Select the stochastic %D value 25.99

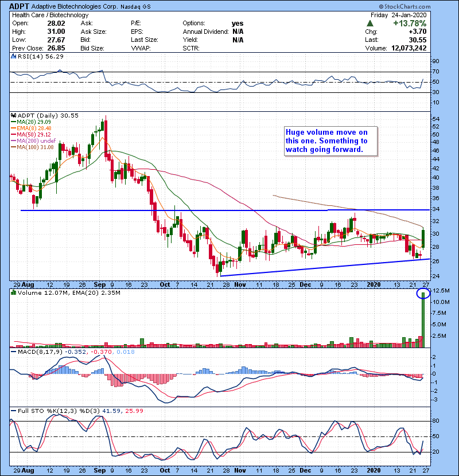click(134, 411)
